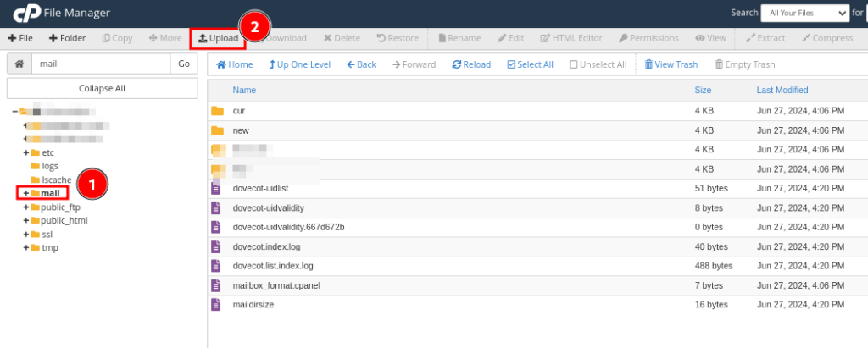Check Select All
The width and height of the screenshot is (868, 348).
click(x=530, y=64)
